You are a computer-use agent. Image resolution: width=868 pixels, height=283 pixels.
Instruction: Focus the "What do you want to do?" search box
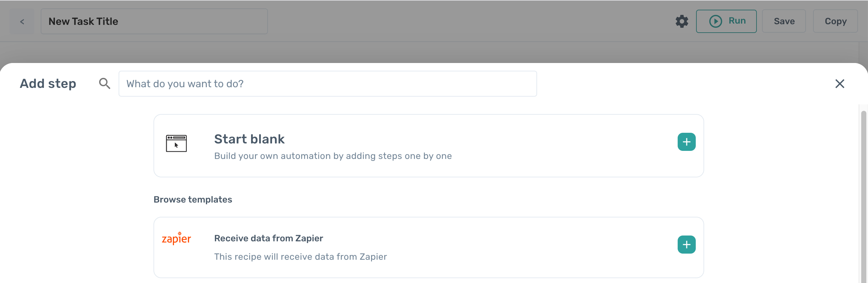327,84
